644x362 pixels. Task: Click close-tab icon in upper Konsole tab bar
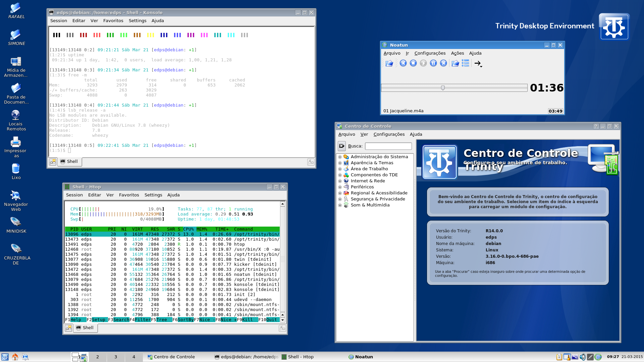pos(311,162)
